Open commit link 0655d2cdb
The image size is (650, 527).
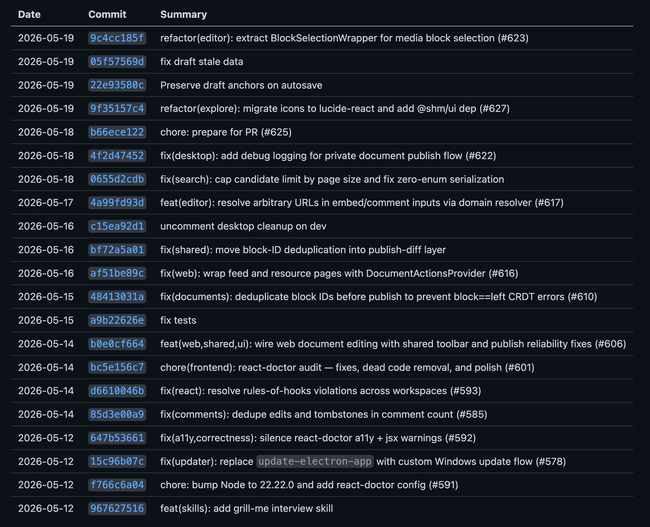(117, 179)
